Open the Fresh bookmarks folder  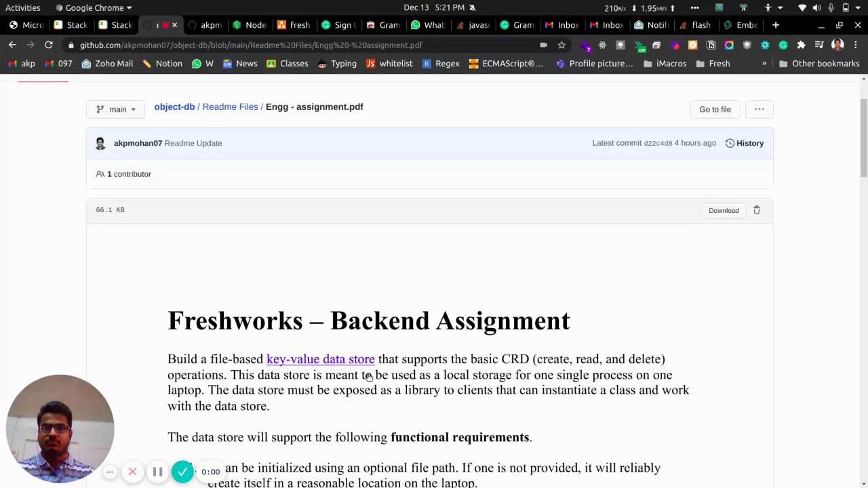712,64
